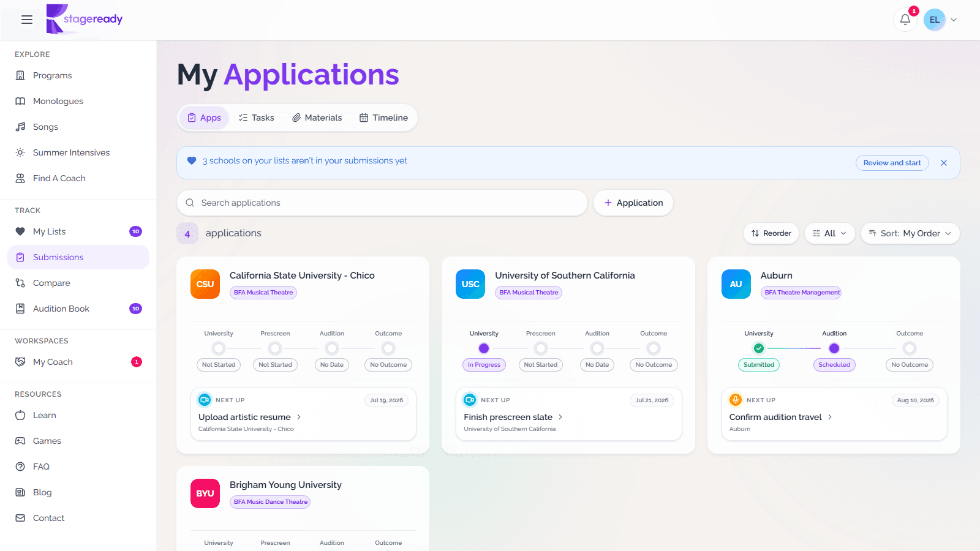Click Auburn Submitted status pill
Image resolution: width=980 pixels, height=551 pixels.
[759, 365]
